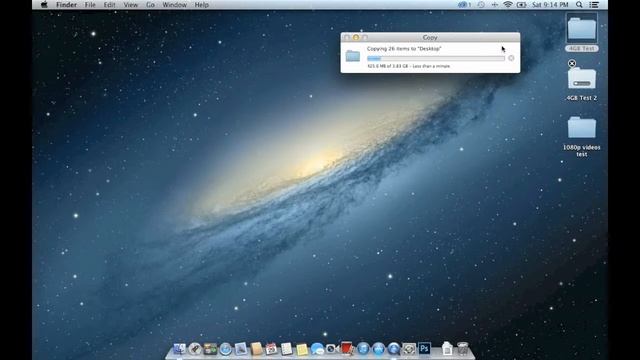Minimize the Copy window
Image resolution: width=640 pixels, height=360 pixels.
click(356, 37)
